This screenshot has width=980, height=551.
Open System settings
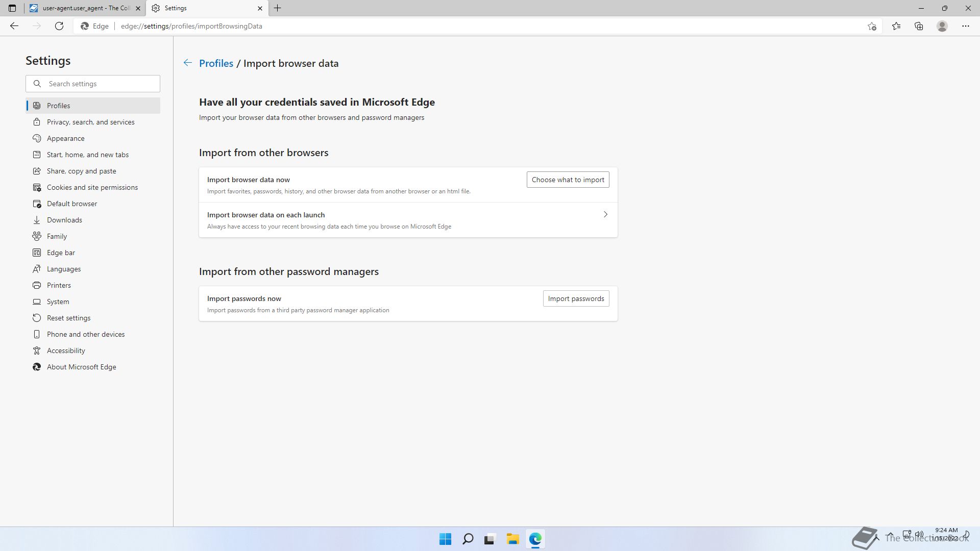(93, 302)
